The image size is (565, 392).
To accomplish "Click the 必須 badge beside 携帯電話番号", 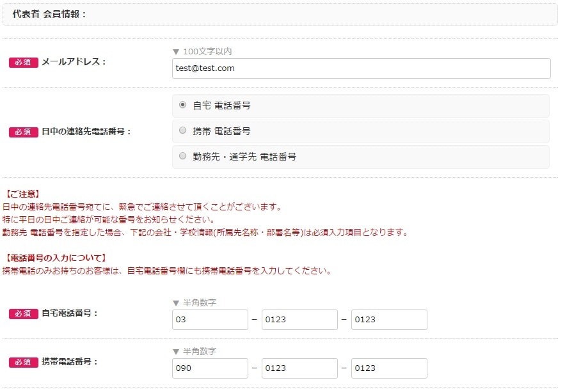I will tap(23, 363).
